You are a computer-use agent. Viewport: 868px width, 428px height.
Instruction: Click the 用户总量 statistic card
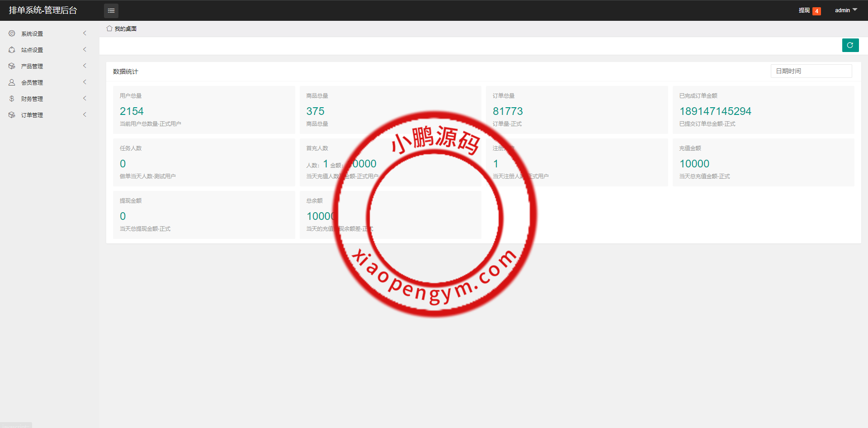click(x=204, y=110)
